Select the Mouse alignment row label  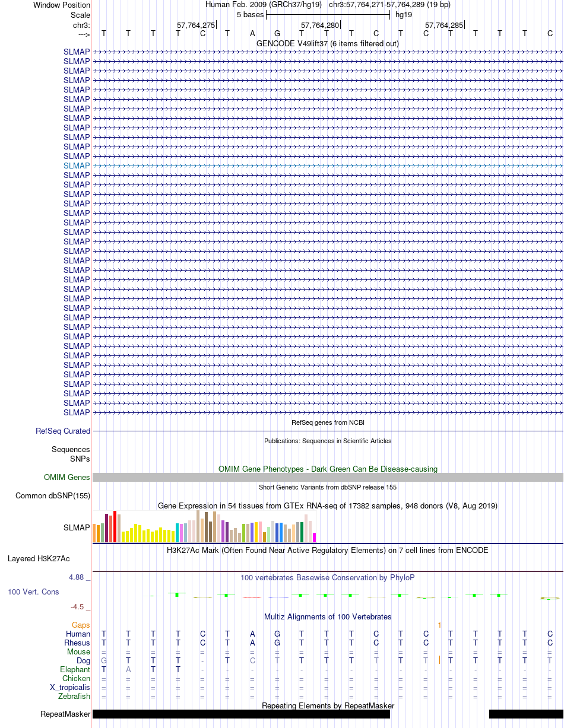pos(78,651)
